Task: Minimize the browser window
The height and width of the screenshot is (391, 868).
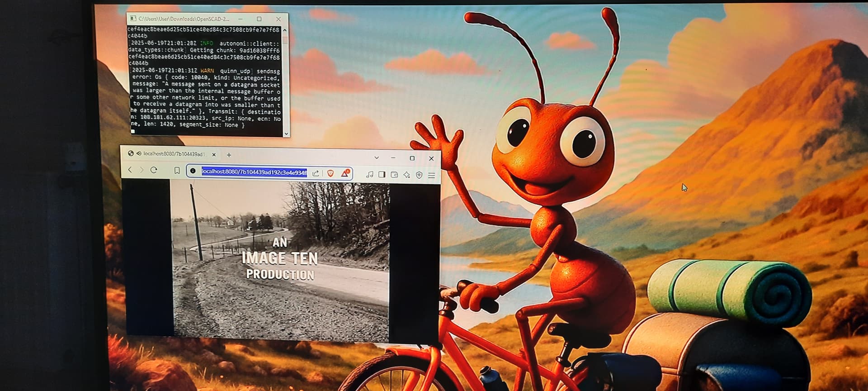Action: point(393,158)
